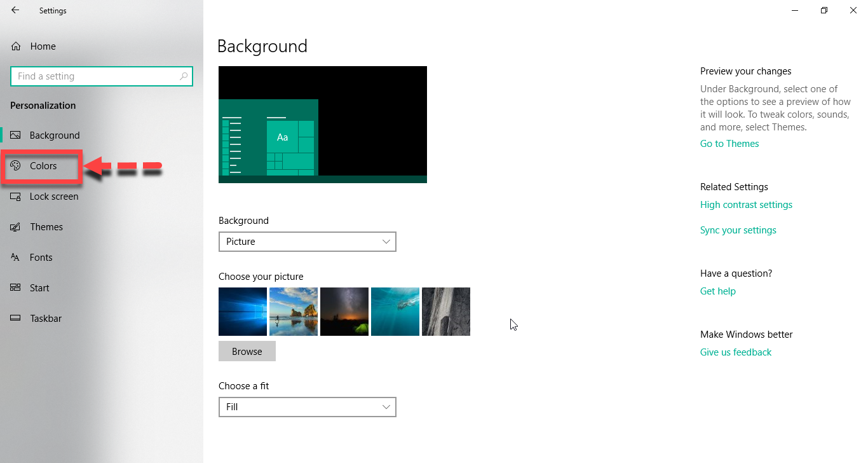This screenshot has width=868, height=463.
Task: Click the Start menu icon in sidebar
Action: tap(16, 288)
